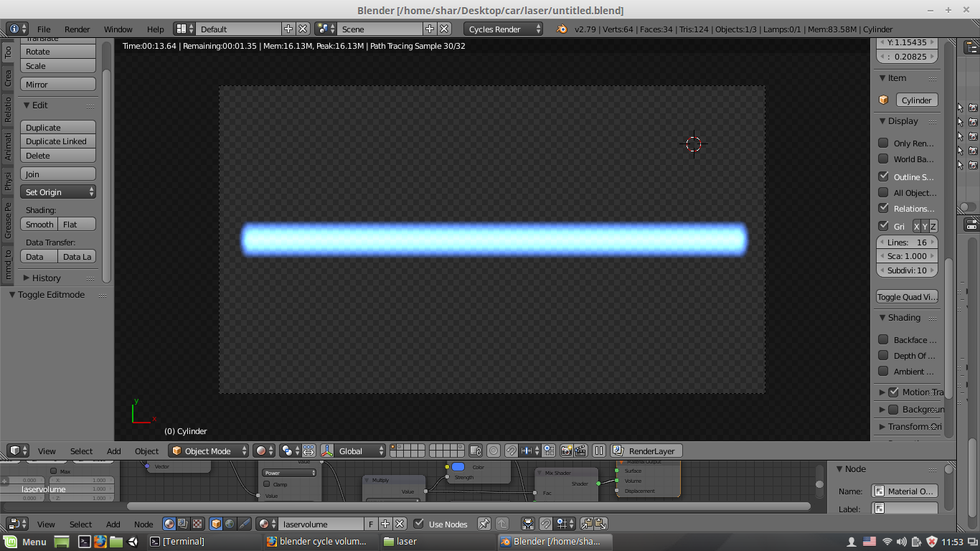Uncheck the Use Nodes checkbox

click(419, 524)
